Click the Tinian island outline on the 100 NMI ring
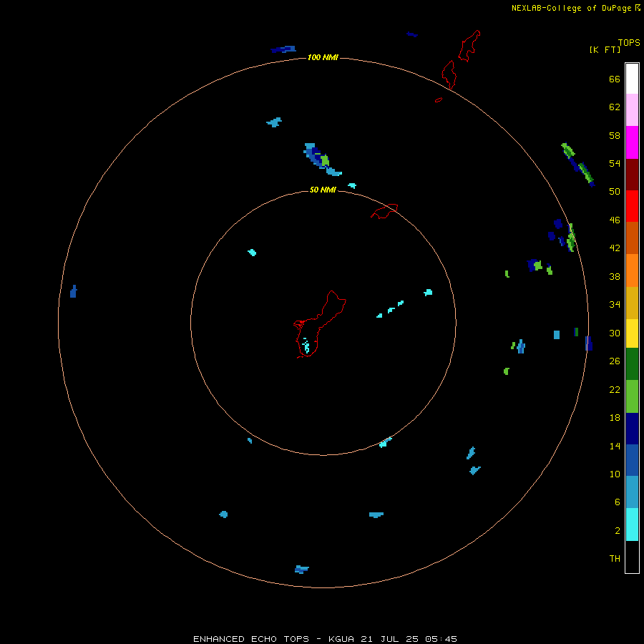This screenshot has width=644, height=644. 449,74
